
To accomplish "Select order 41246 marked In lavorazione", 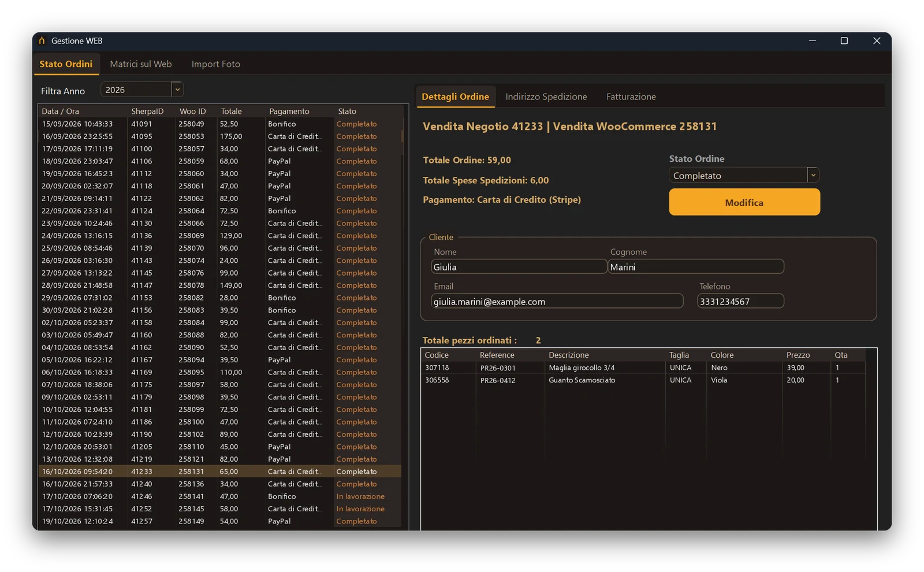I will coord(220,496).
